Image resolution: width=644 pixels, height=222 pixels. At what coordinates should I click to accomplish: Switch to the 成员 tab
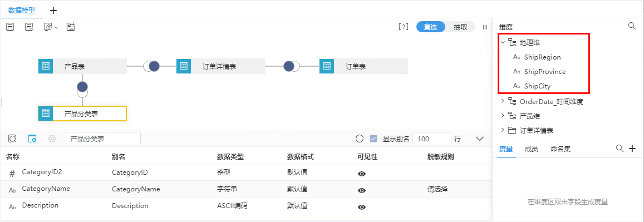pyautogui.click(x=532, y=149)
